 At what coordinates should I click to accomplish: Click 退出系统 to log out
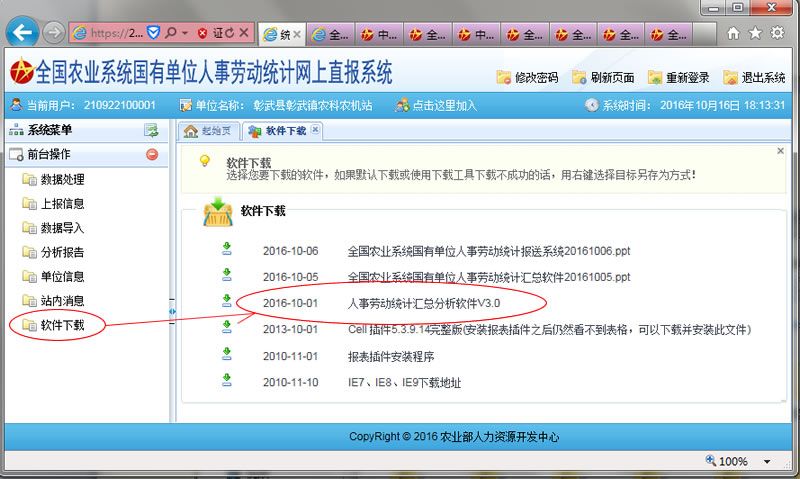[753, 78]
